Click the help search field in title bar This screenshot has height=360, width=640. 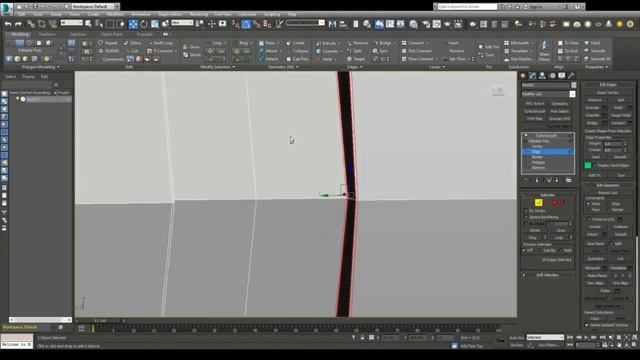click(467, 7)
